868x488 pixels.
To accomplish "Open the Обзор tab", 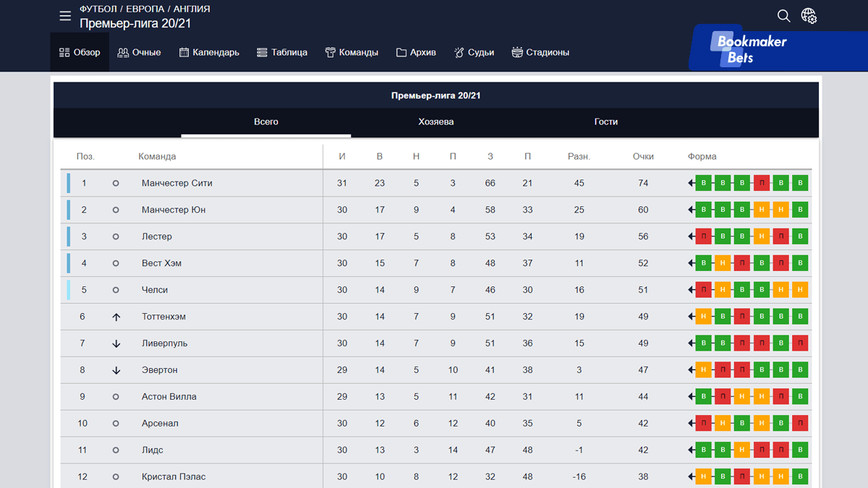I will (x=80, y=52).
